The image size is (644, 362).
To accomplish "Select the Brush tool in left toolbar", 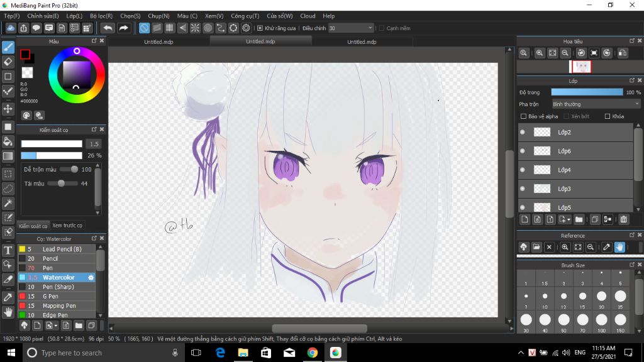I will [x=8, y=48].
